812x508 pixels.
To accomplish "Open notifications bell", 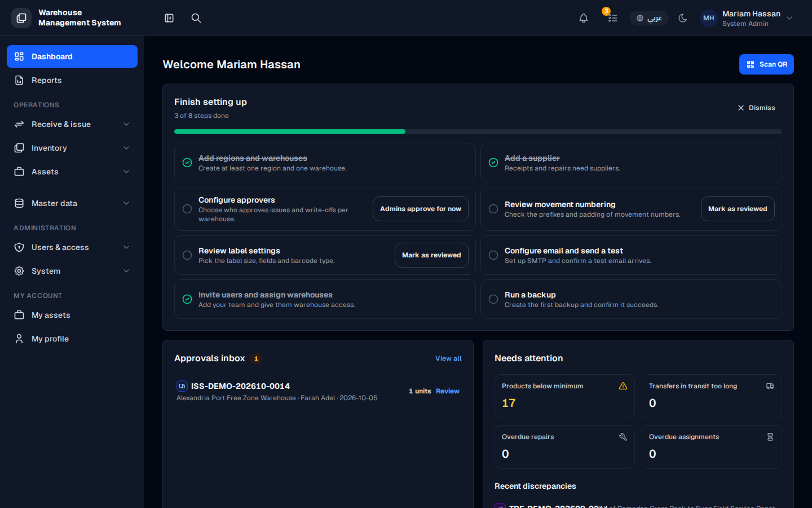I will pos(584,18).
